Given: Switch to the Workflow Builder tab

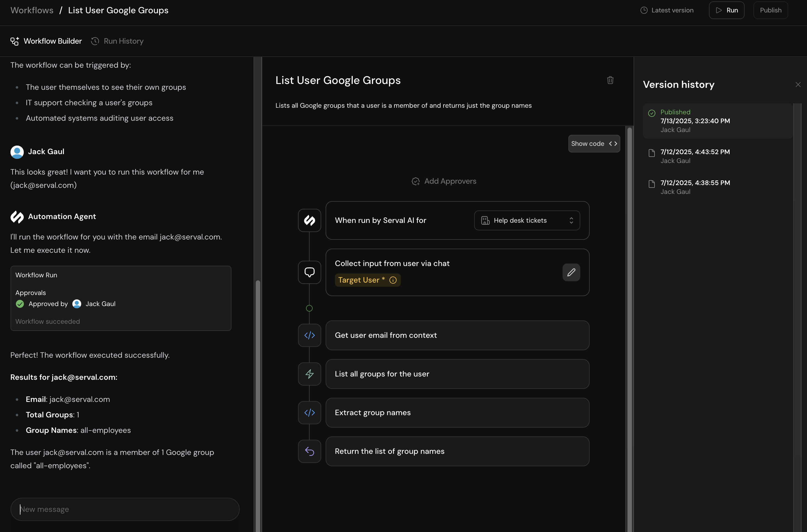Looking at the screenshot, I should pos(46,41).
